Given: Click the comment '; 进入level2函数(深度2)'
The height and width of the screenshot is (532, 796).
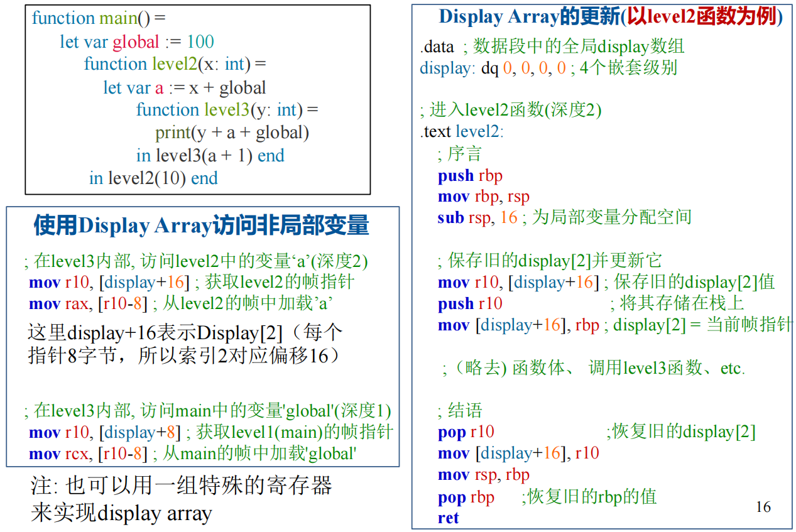Looking at the screenshot, I should pyautogui.click(x=511, y=111).
